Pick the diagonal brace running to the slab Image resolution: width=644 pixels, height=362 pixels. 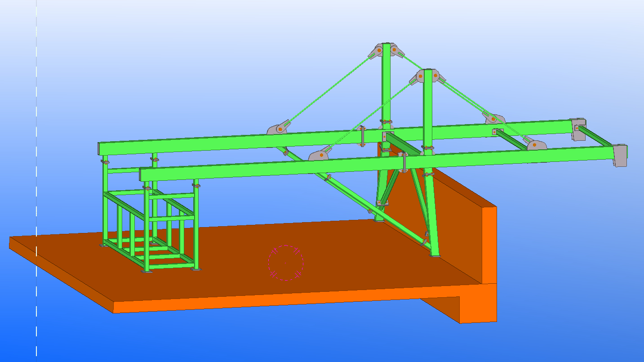[x=351, y=194]
